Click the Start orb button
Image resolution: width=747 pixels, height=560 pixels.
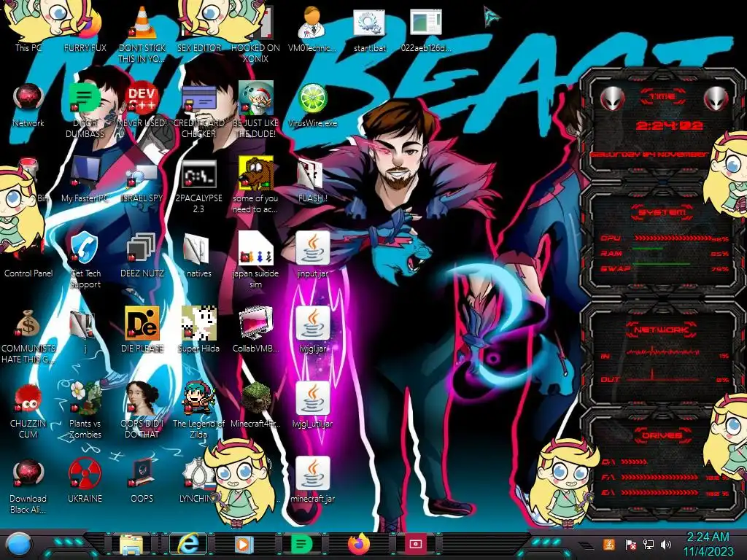18,545
